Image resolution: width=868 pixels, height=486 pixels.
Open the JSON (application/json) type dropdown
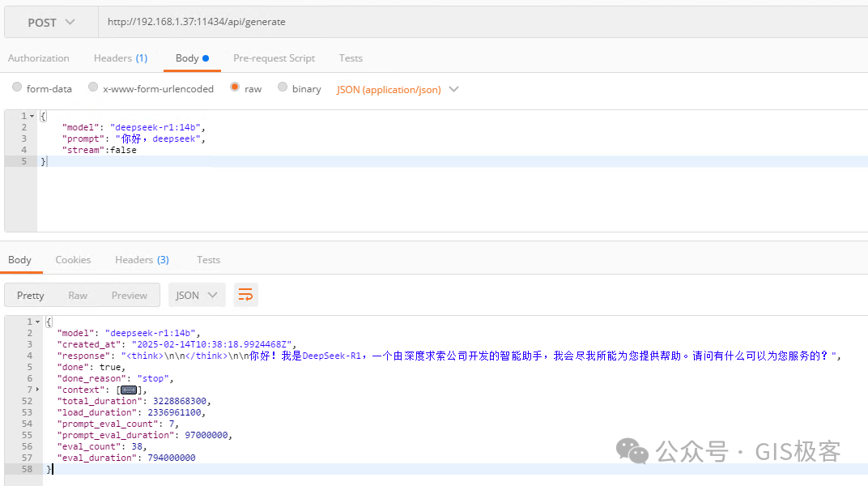click(x=398, y=90)
